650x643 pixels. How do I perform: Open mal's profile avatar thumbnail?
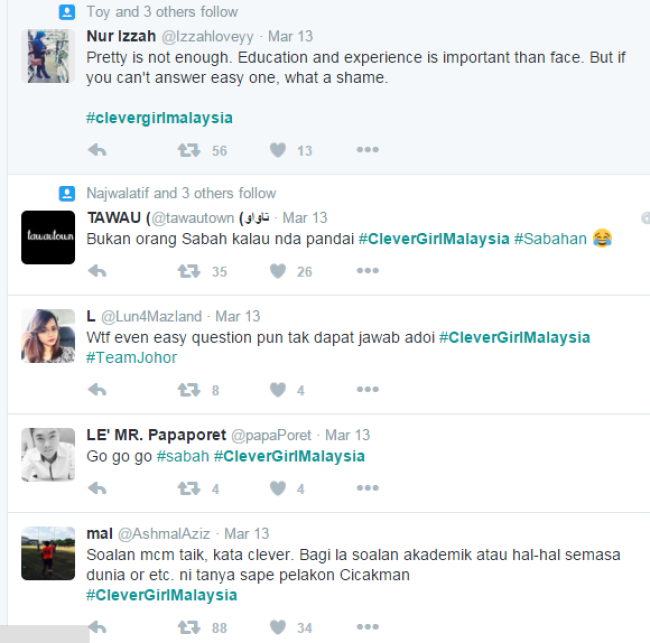click(48, 553)
